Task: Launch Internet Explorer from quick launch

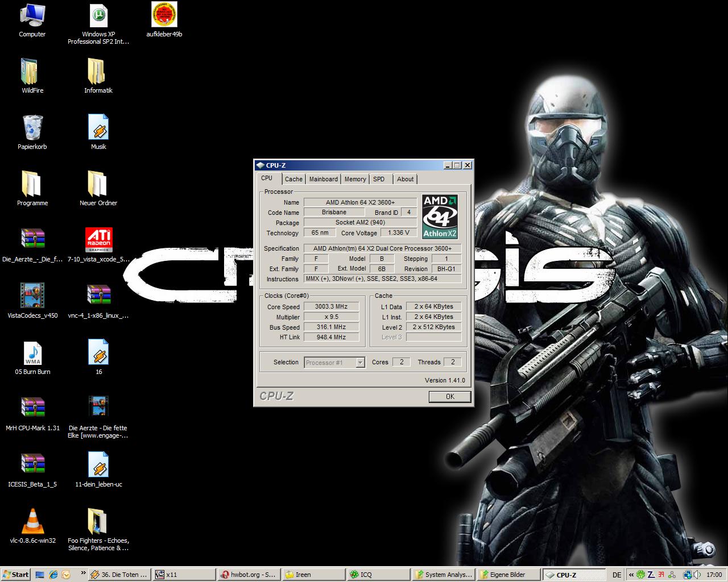Action: (x=53, y=575)
